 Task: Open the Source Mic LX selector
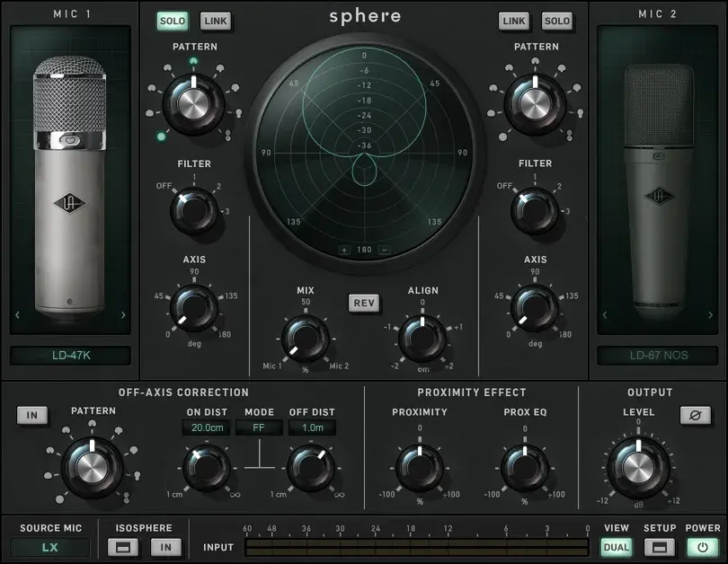tap(50, 546)
